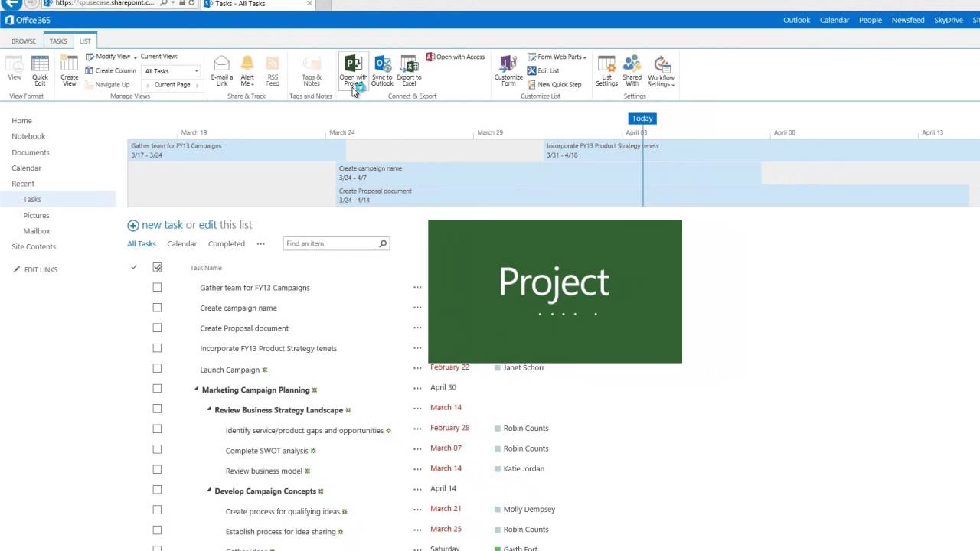Click New Quick Step
Image resolution: width=980 pixels, height=551 pixels.
tap(554, 84)
